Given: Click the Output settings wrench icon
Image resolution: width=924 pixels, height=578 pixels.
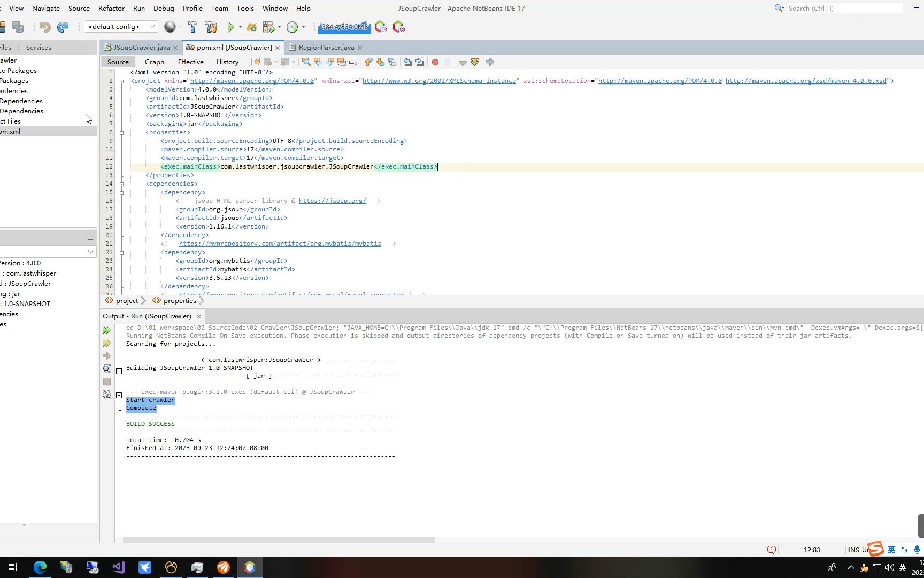Looking at the screenshot, I should [x=107, y=394].
